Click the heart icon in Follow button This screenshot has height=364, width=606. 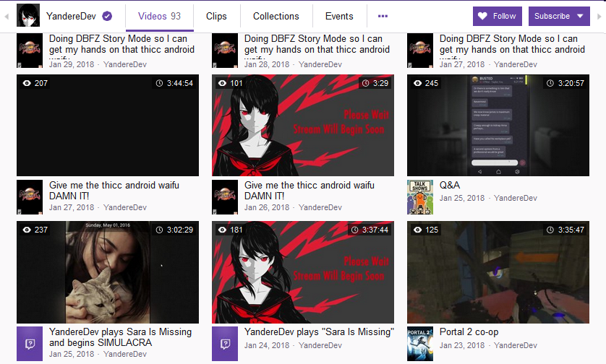482,16
